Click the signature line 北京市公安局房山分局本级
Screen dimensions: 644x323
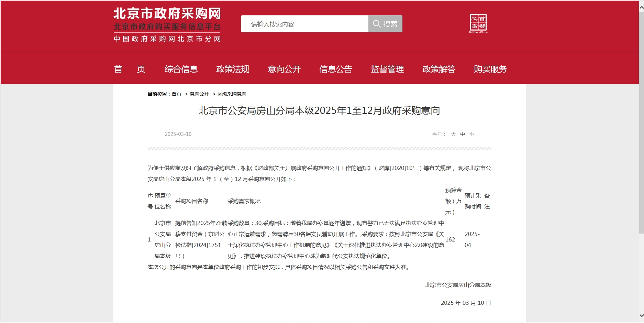tap(458, 285)
